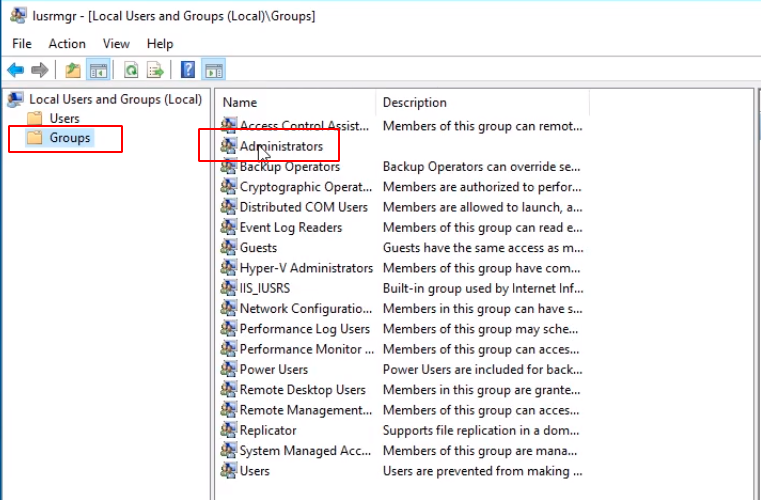Select the System Managed Acc... group name

coord(305,451)
